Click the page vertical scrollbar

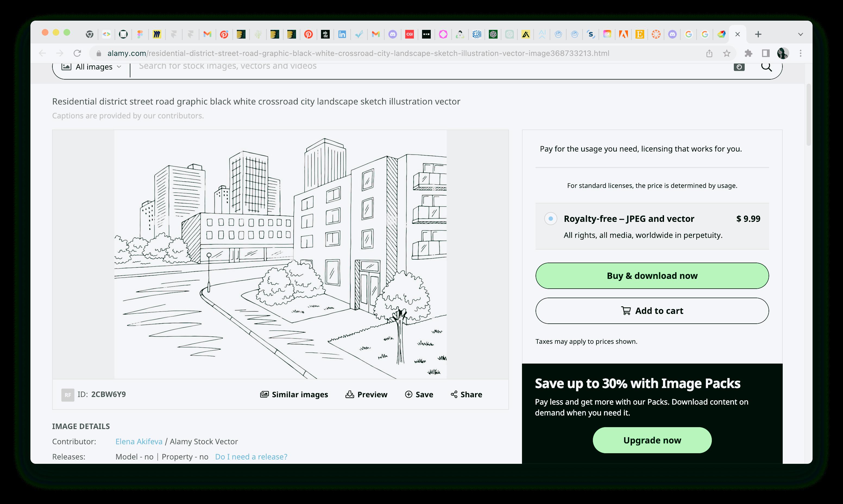pyautogui.click(x=809, y=115)
